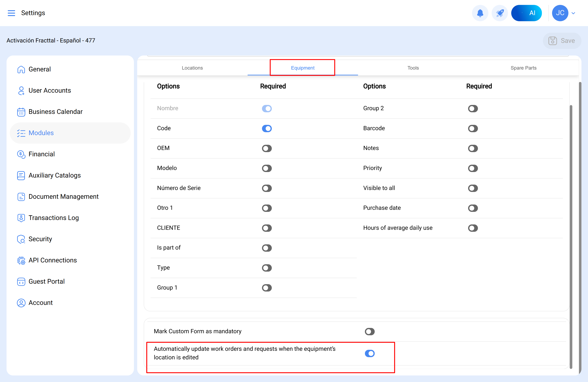This screenshot has height=382, width=588.
Task: Select the Document Management icon
Action: 21,197
